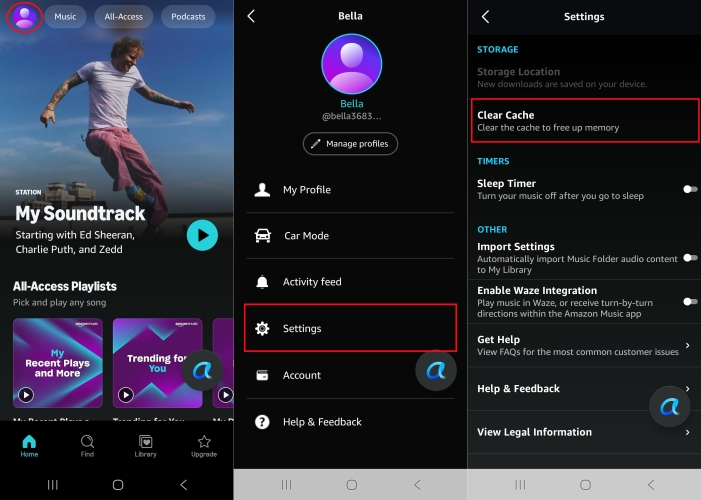The width and height of the screenshot is (701, 500).
Task: Tap Bella's large profile picture
Action: pos(352,64)
